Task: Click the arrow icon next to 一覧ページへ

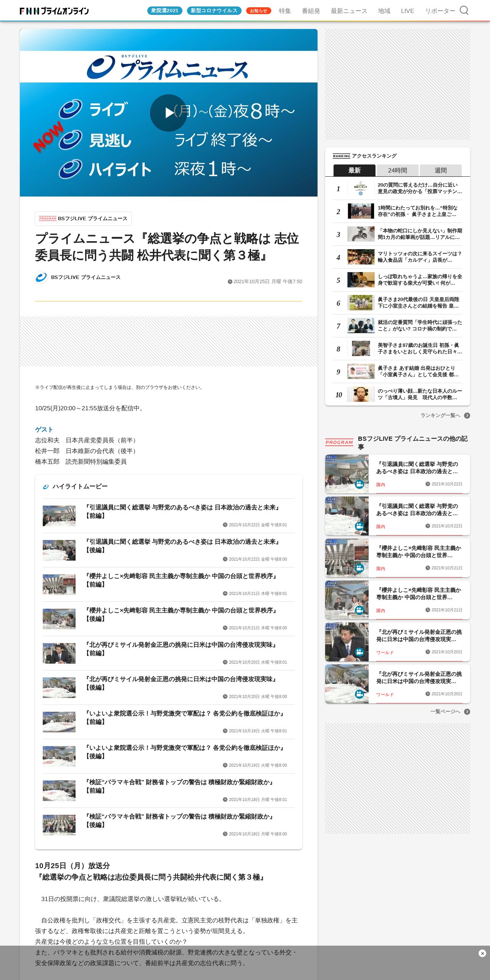Action: coord(467,712)
